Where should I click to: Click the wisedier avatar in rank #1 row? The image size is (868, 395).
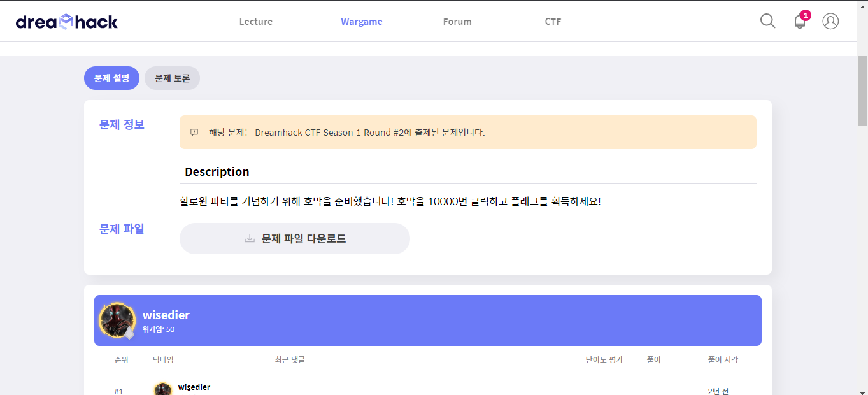tap(163, 389)
